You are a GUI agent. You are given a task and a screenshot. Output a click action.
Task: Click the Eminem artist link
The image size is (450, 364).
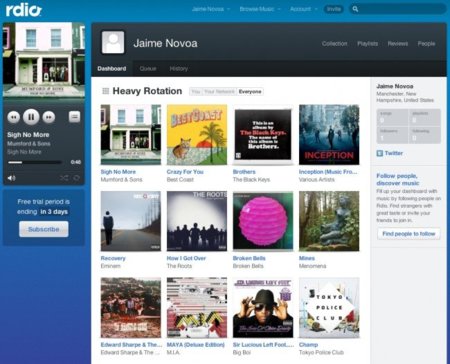click(111, 266)
